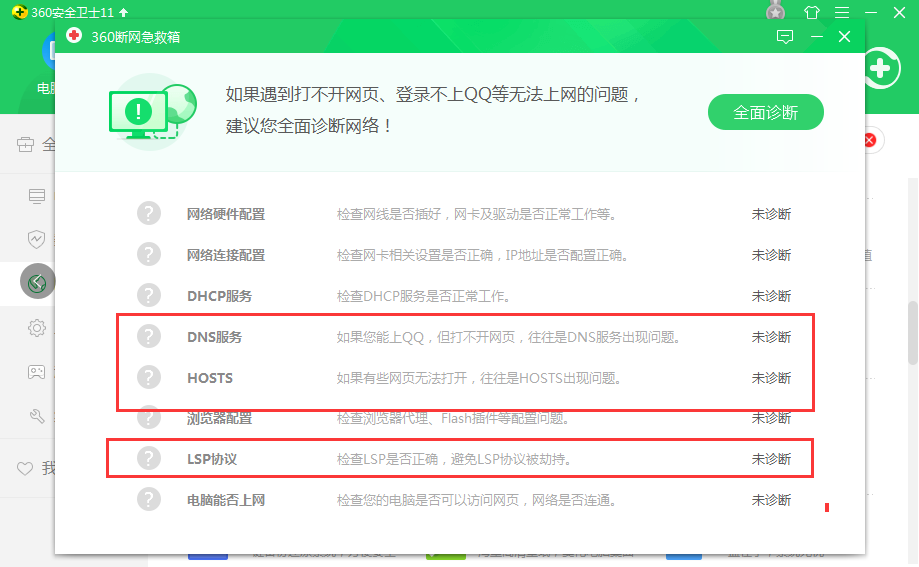Image resolution: width=919 pixels, height=567 pixels.
Task: Select highlighted globe icon in left sidebar
Action: click(x=38, y=282)
